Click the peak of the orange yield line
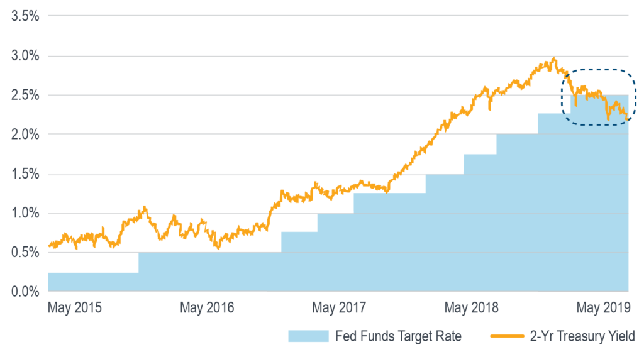Screen dimensions: 644x352 (x=553, y=58)
